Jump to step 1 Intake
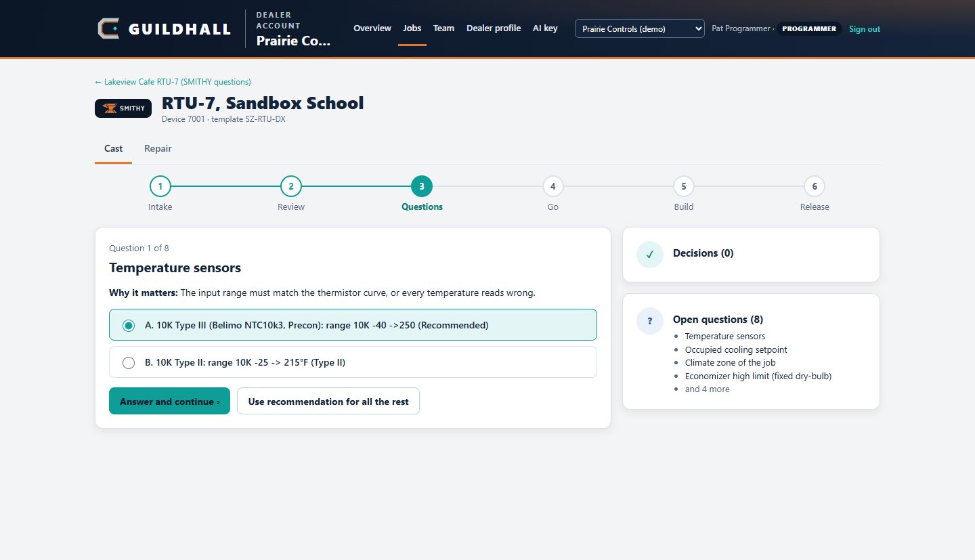Viewport: 975px width, 560px height. click(x=160, y=186)
